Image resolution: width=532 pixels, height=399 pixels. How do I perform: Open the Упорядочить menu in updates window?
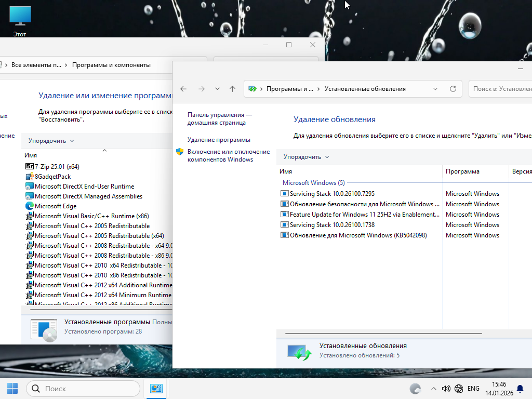coord(306,157)
